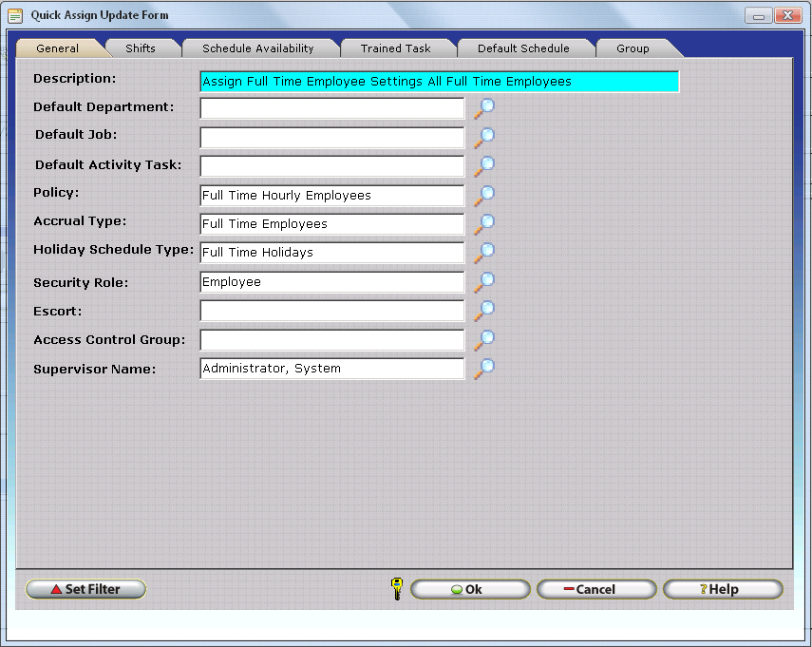
Task: Click into the Description text field
Action: click(x=439, y=82)
